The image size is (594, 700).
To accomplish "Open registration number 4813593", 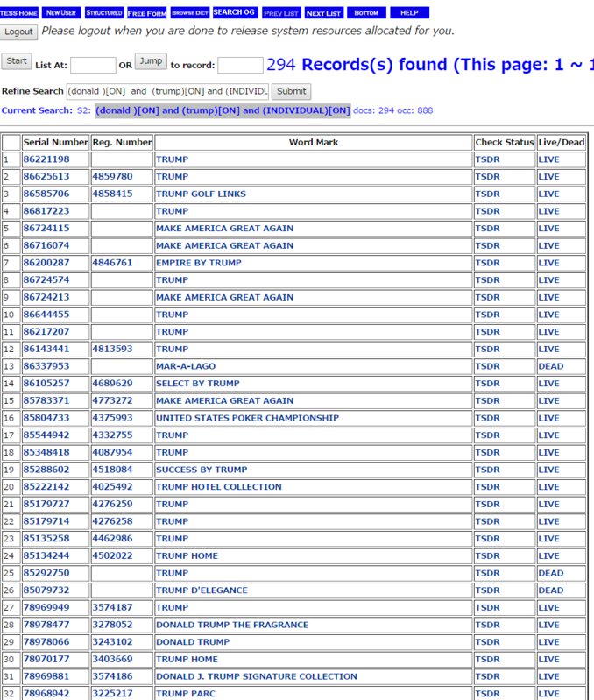I will 112,349.
